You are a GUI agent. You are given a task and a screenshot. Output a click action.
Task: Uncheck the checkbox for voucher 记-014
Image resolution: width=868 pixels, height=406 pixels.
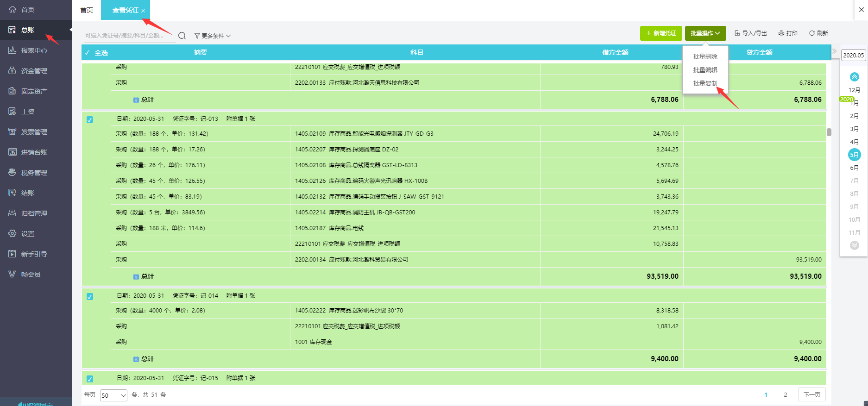point(90,296)
